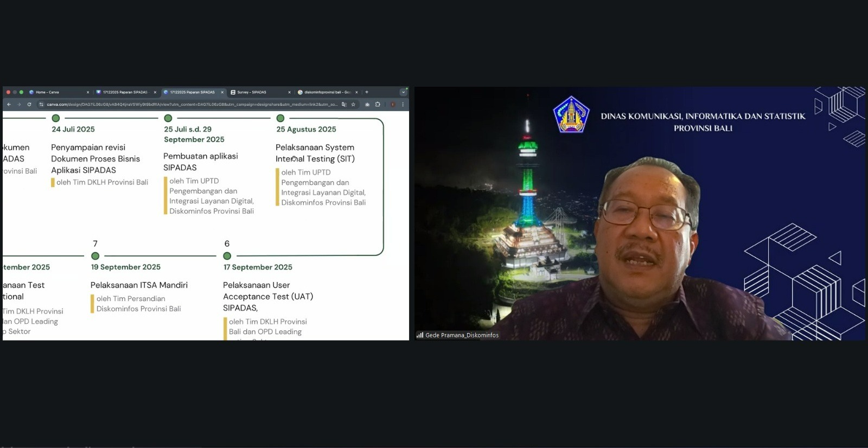Click the site information icon in address bar
The height and width of the screenshot is (448, 868).
[x=41, y=105]
